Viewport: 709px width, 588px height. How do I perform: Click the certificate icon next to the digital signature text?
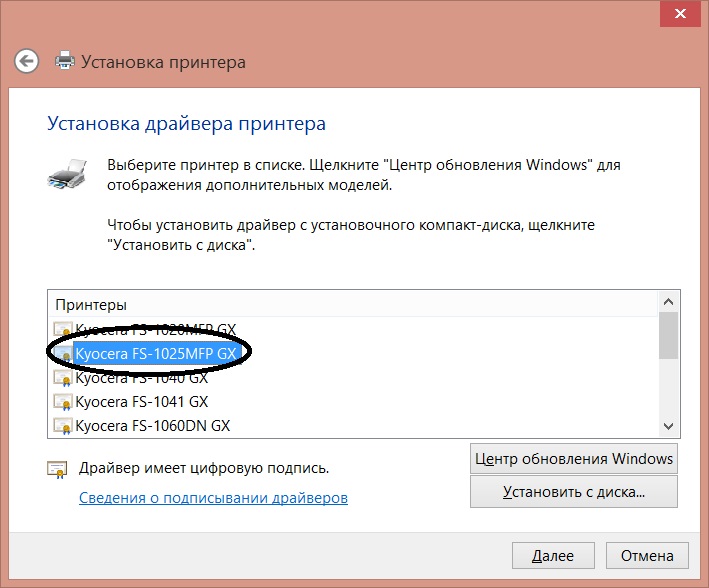tap(56, 468)
